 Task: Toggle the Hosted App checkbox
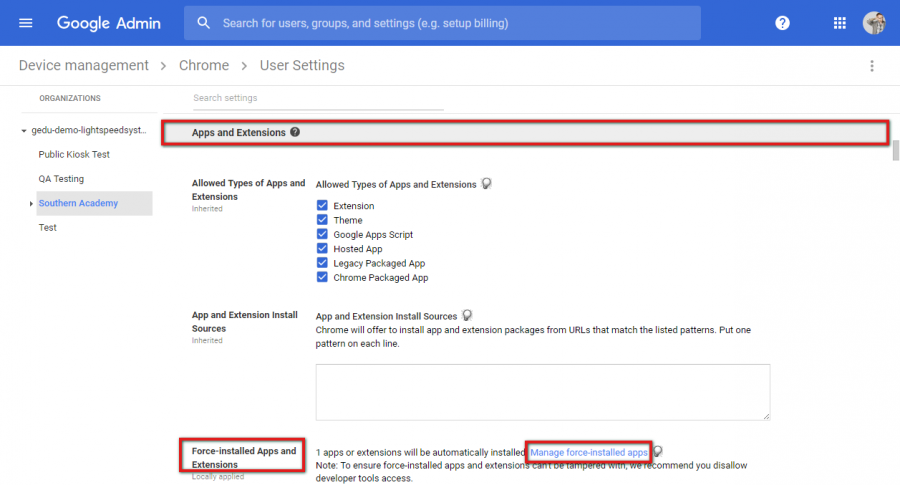(x=322, y=249)
